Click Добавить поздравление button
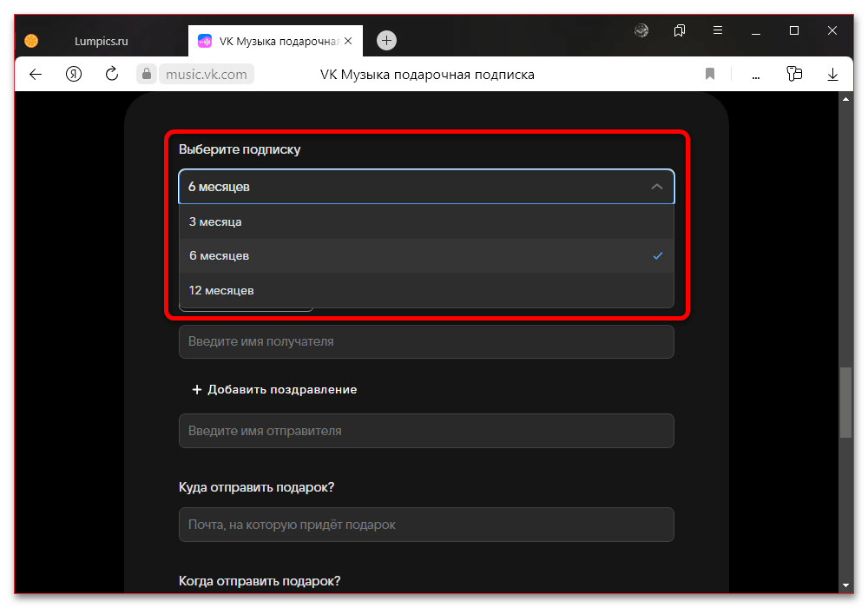Image resolution: width=868 pixels, height=608 pixels. click(x=274, y=389)
